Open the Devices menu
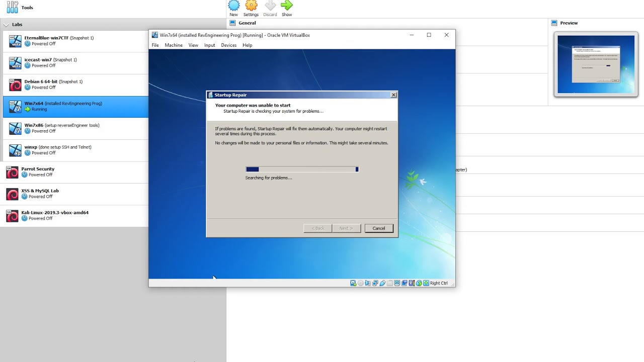Screen dimensions: 644x362 tap(228, 45)
